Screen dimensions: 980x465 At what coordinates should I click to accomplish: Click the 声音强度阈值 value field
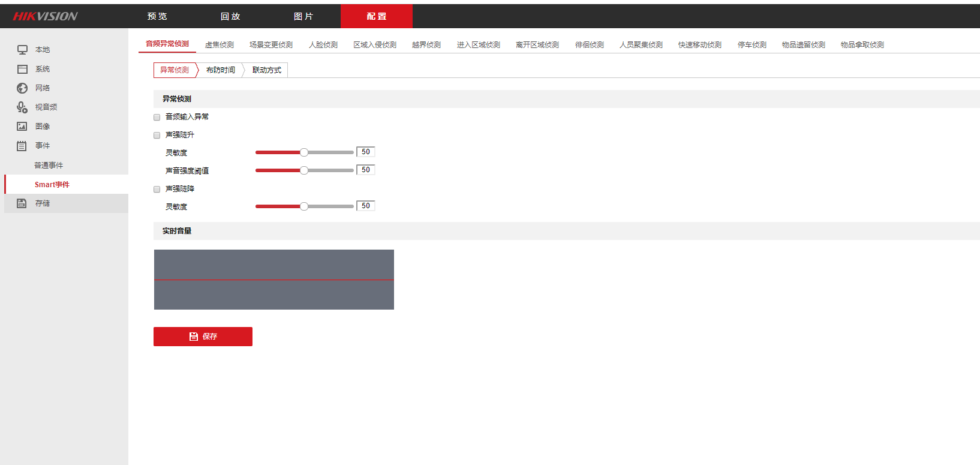[x=366, y=170]
